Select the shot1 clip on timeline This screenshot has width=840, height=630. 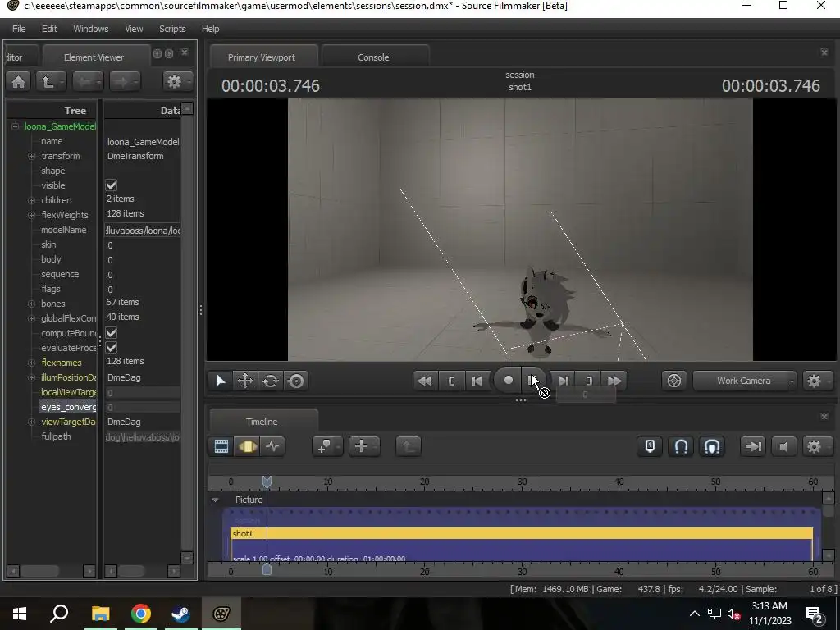[521, 533]
